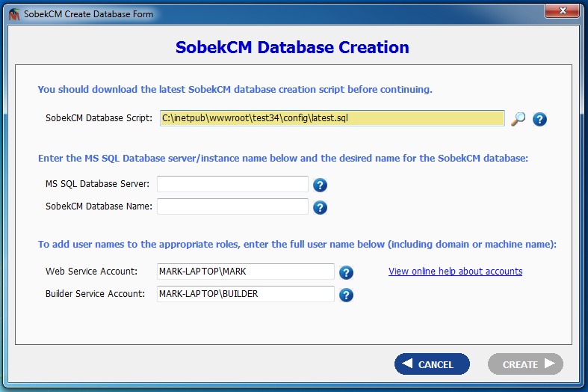Cancel the database creation
The image size is (588, 392).
click(x=432, y=364)
